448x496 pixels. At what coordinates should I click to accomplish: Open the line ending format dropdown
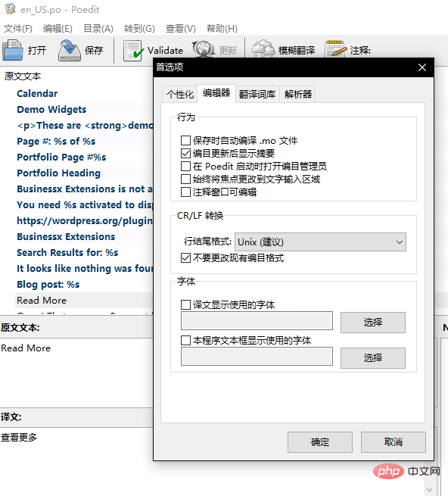(320, 242)
